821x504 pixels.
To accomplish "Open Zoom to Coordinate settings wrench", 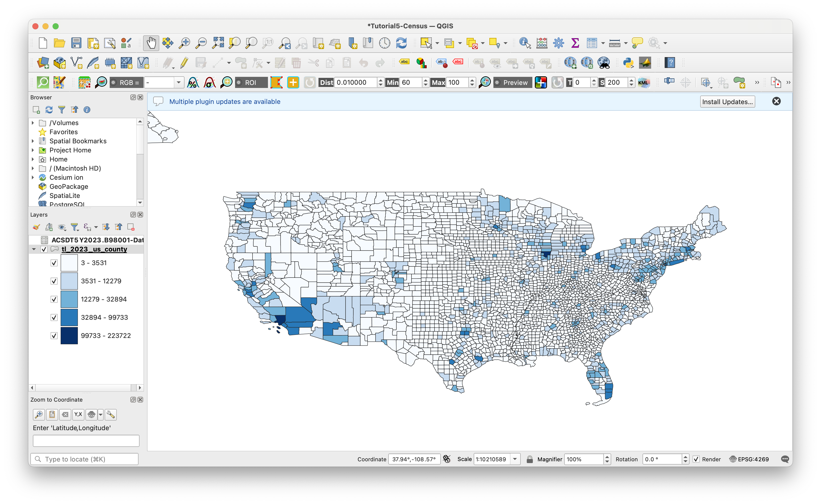I will pyautogui.click(x=111, y=414).
